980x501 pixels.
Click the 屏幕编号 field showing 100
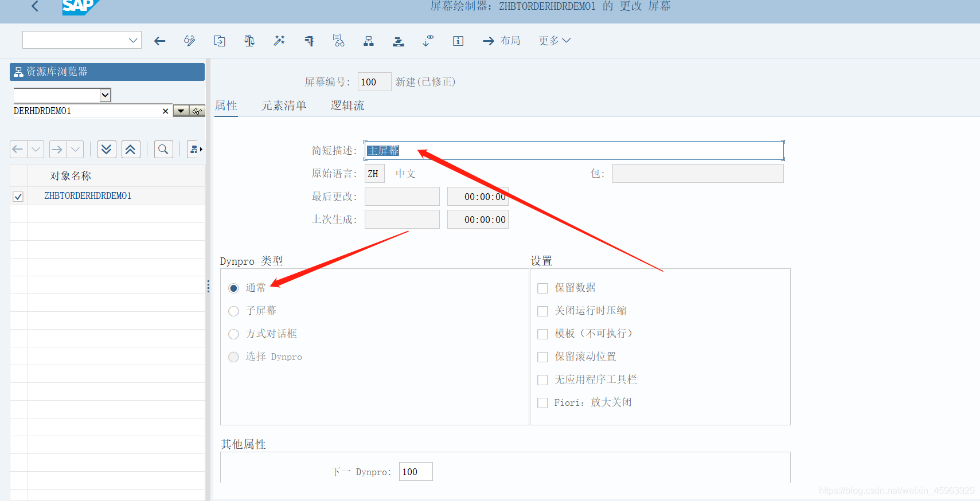[x=374, y=82]
